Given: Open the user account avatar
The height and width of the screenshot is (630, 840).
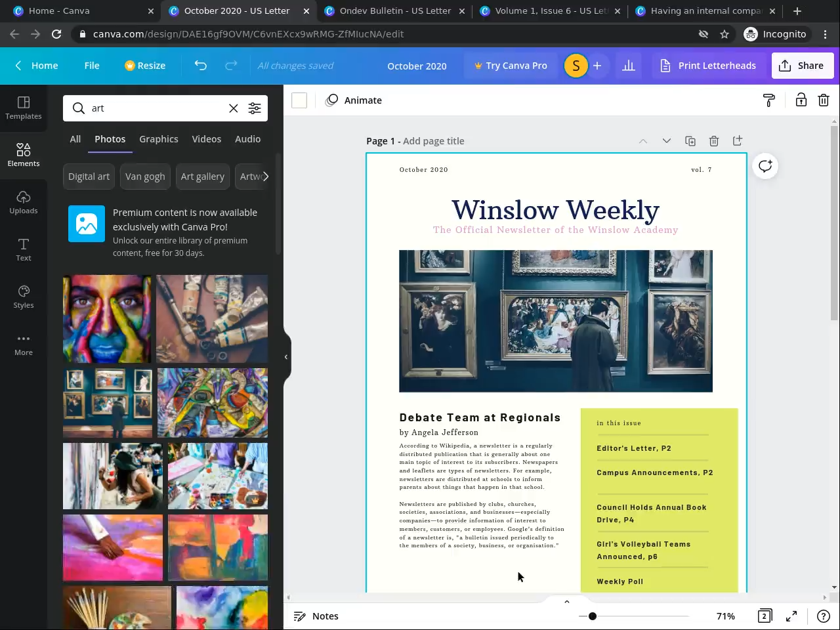Looking at the screenshot, I should pos(576,66).
